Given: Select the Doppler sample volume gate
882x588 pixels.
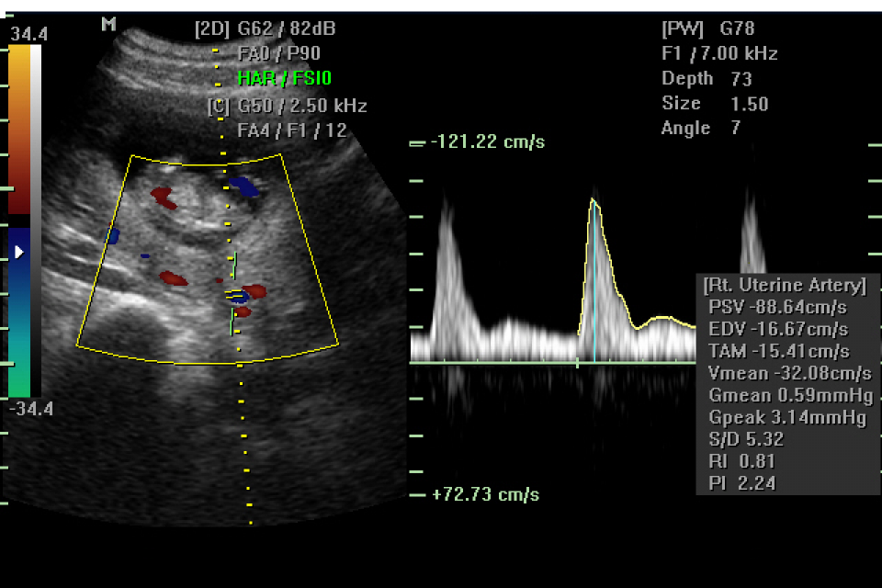Looking at the screenshot, I should (x=237, y=296).
